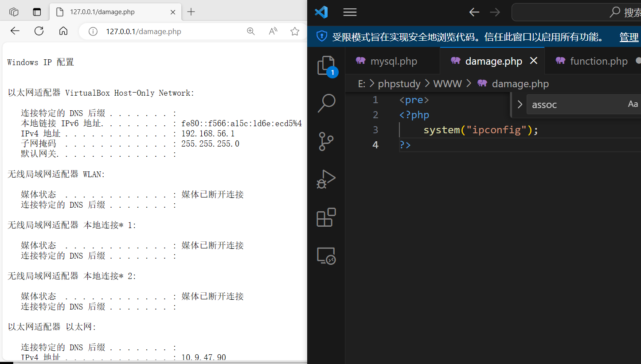The width and height of the screenshot is (641, 364).
Task: Close the 127.0.0.1/damage.php browser tab
Action: tap(173, 12)
